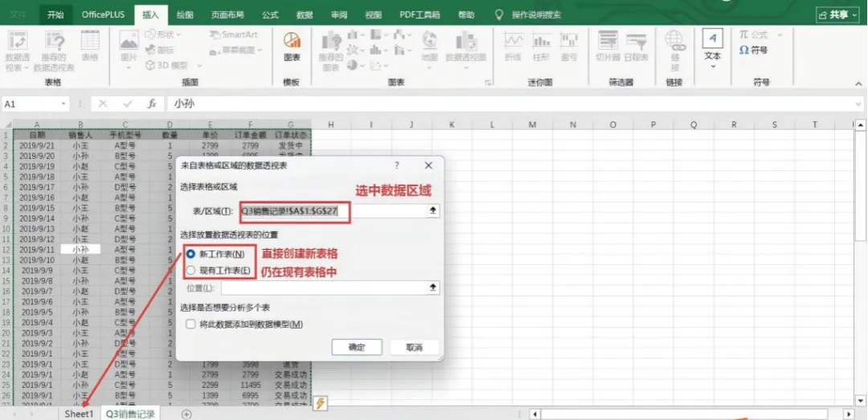The height and width of the screenshot is (420, 868).
Task: Click into the 表/区域 range input field
Action: click(x=332, y=211)
